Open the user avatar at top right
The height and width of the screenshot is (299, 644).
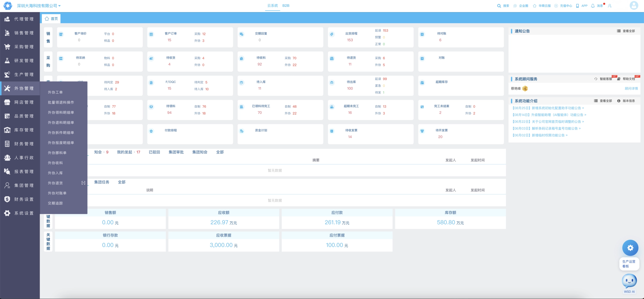point(634,6)
